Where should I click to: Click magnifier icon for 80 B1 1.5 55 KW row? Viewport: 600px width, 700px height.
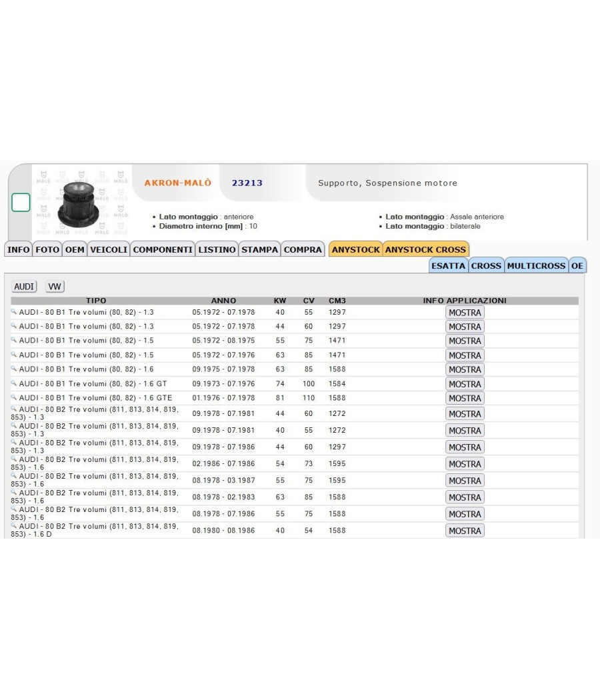[14, 339]
